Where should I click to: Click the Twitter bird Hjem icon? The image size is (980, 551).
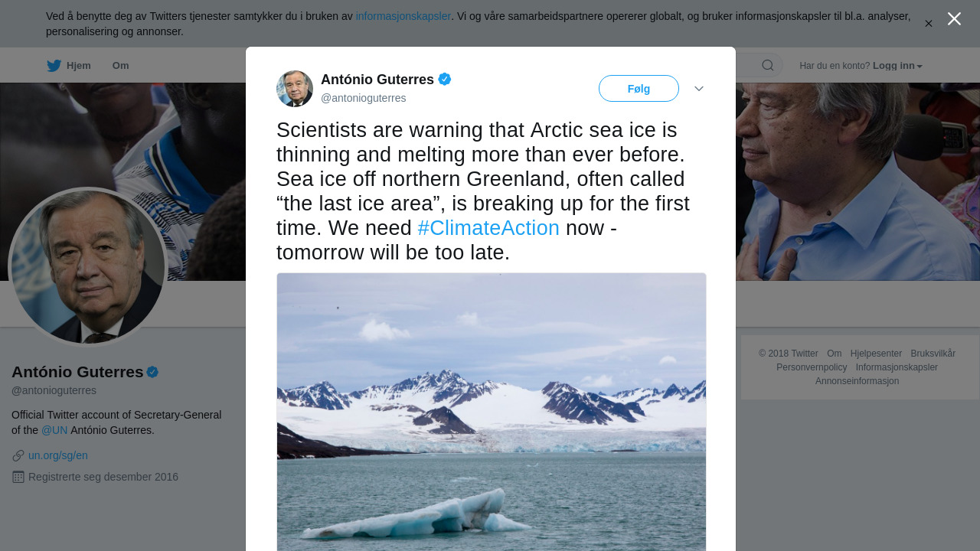tap(54, 66)
